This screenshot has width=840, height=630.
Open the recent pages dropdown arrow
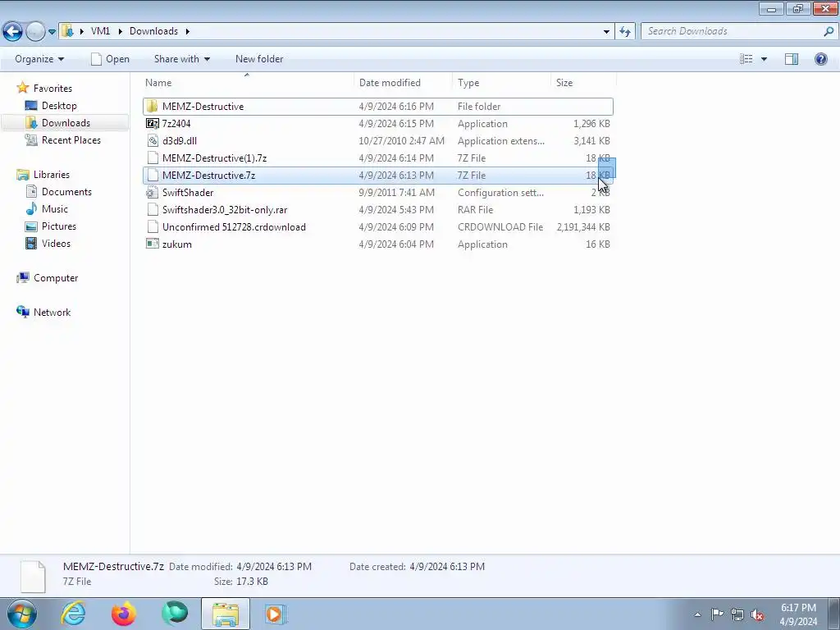(52, 32)
